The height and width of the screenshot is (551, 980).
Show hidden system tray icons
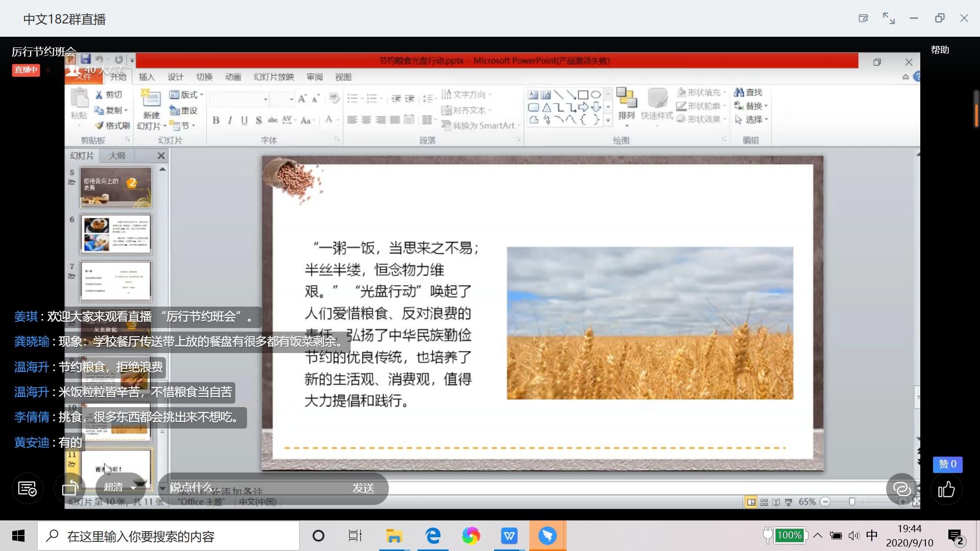click(818, 535)
